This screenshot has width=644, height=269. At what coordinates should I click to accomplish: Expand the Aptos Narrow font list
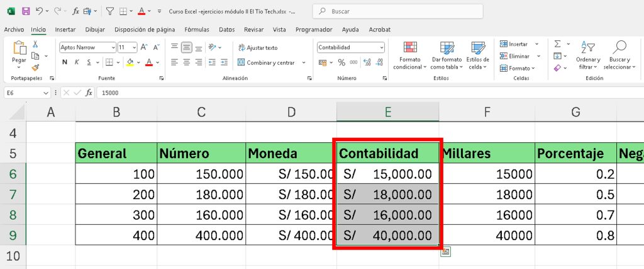coord(113,47)
